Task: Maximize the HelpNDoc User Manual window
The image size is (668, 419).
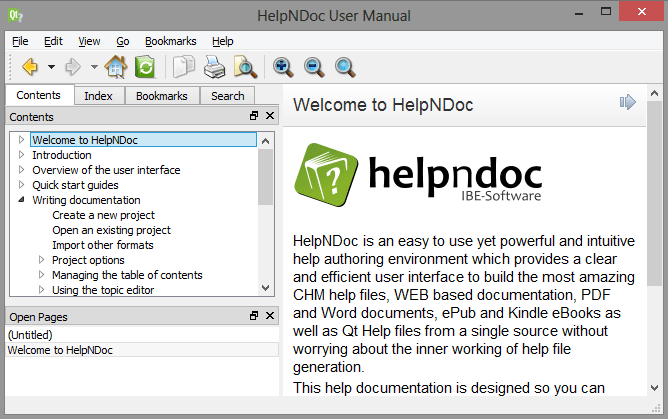Action: click(x=606, y=12)
